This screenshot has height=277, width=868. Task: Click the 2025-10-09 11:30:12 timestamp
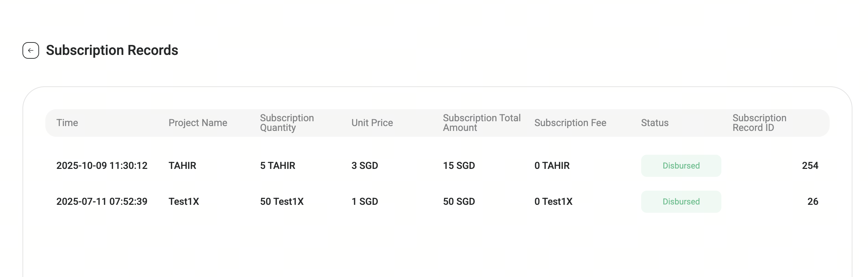(x=102, y=166)
